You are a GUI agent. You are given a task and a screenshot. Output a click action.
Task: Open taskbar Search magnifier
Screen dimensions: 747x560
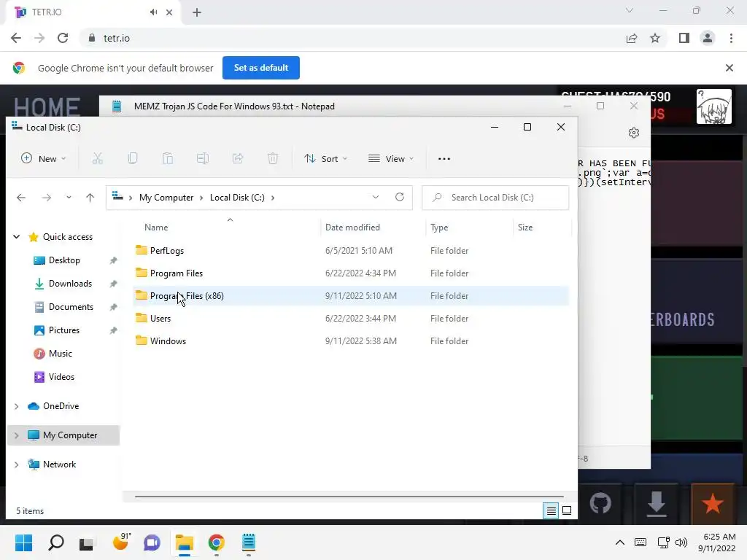[x=55, y=542]
